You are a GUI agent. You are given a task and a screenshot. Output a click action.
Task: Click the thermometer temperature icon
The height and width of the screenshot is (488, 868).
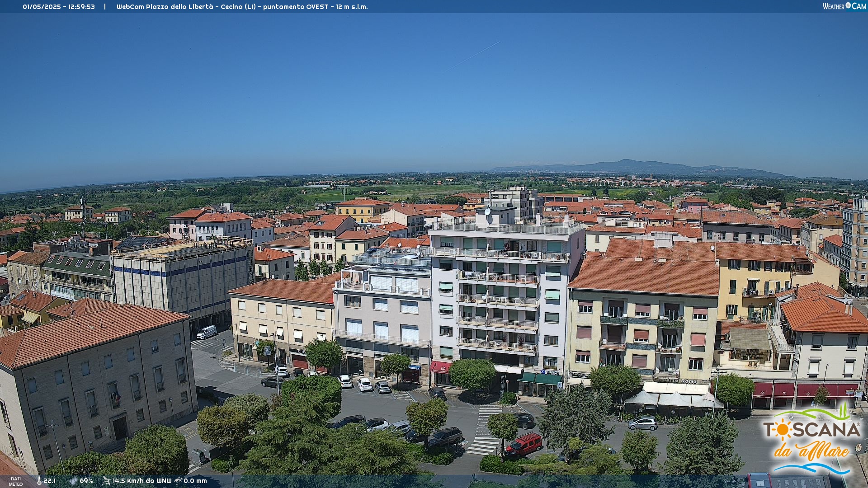[39, 481]
